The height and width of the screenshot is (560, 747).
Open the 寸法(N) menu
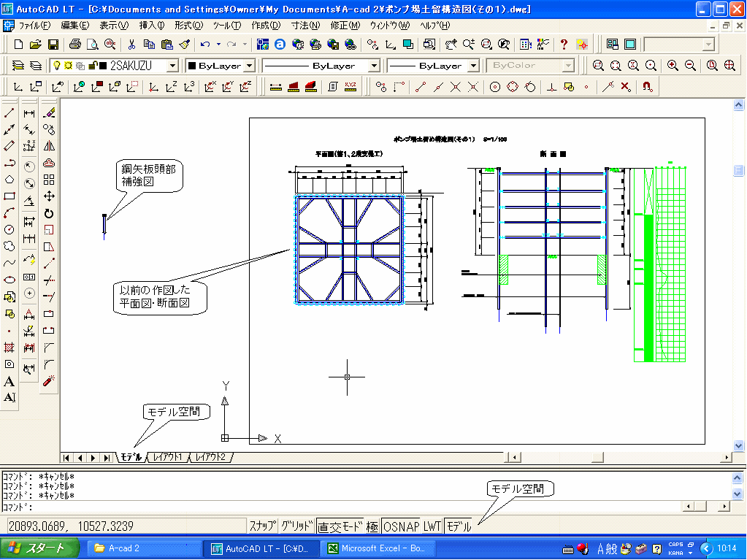(x=305, y=26)
